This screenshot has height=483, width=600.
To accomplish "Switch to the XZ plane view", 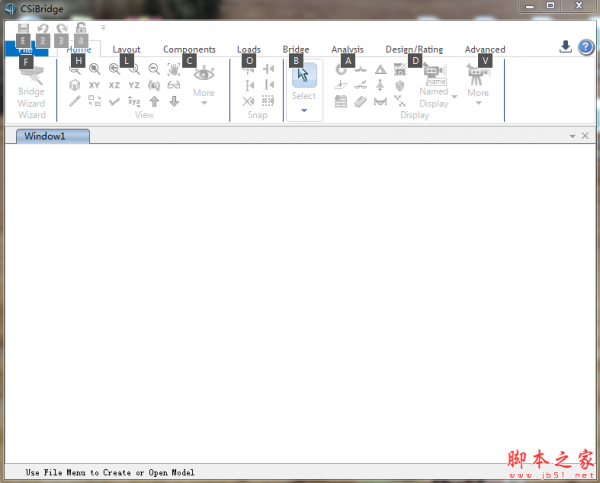I will 114,86.
